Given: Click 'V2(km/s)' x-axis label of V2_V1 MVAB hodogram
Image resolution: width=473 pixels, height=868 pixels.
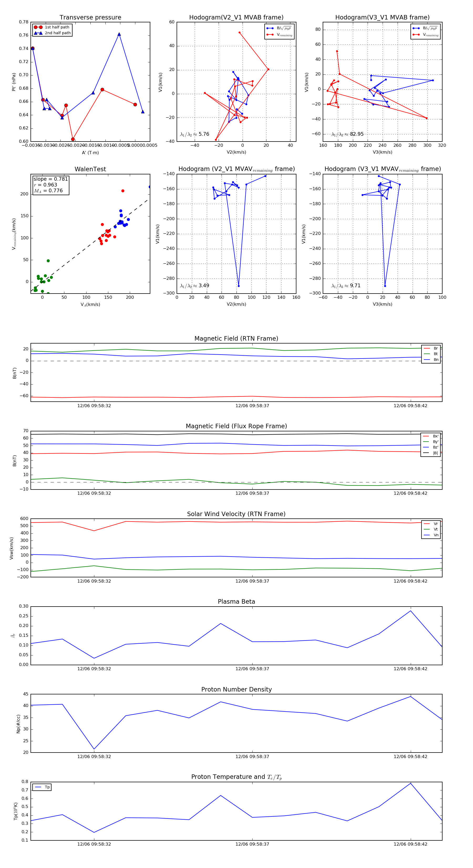Looking at the screenshot, I should coord(236,152).
